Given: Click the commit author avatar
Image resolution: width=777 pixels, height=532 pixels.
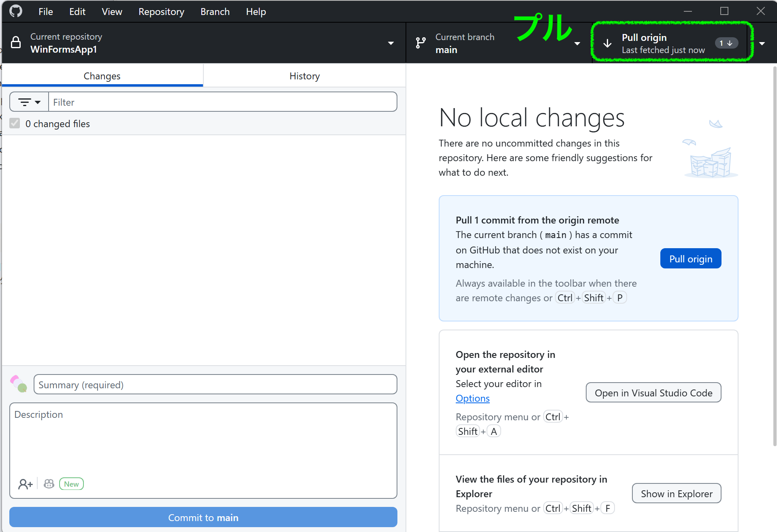Looking at the screenshot, I should [19, 383].
